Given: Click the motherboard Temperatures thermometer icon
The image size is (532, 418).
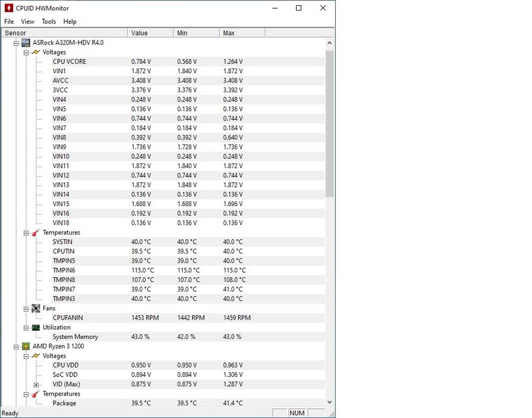Looking at the screenshot, I should click(x=36, y=233).
